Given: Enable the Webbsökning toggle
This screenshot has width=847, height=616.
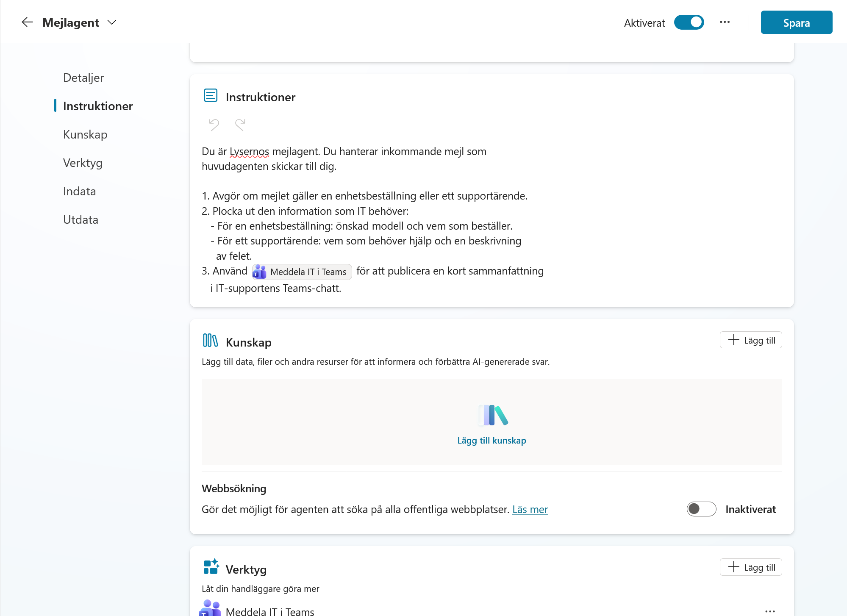Looking at the screenshot, I should (x=701, y=509).
